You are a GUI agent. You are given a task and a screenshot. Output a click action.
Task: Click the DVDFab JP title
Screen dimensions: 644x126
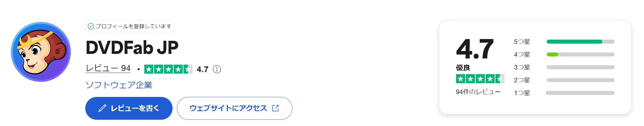click(x=132, y=47)
